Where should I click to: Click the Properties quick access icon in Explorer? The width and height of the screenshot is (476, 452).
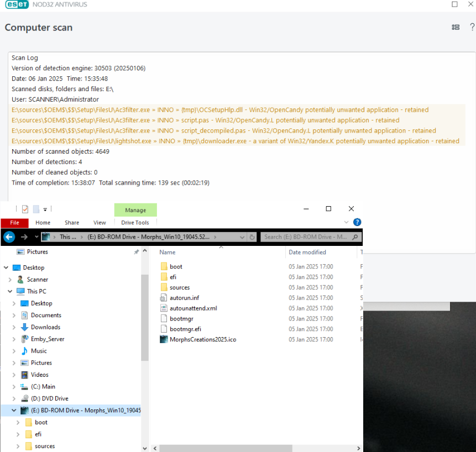[x=25, y=209]
